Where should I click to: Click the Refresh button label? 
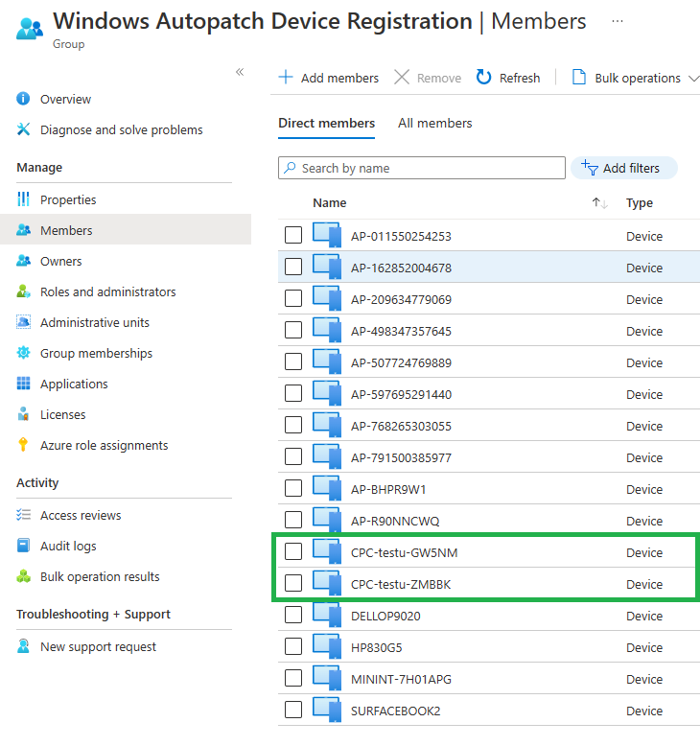[x=520, y=78]
